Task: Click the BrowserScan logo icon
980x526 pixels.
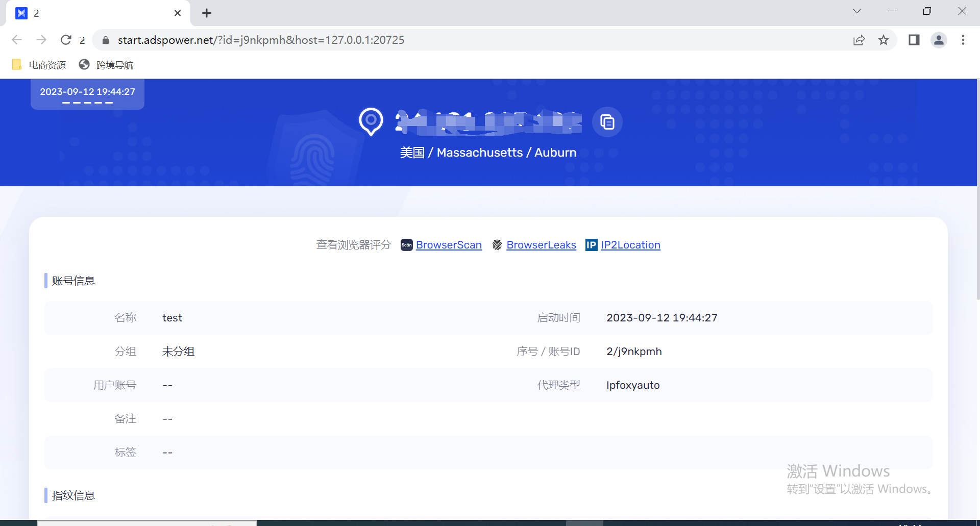Action: click(x=407, y=245)
